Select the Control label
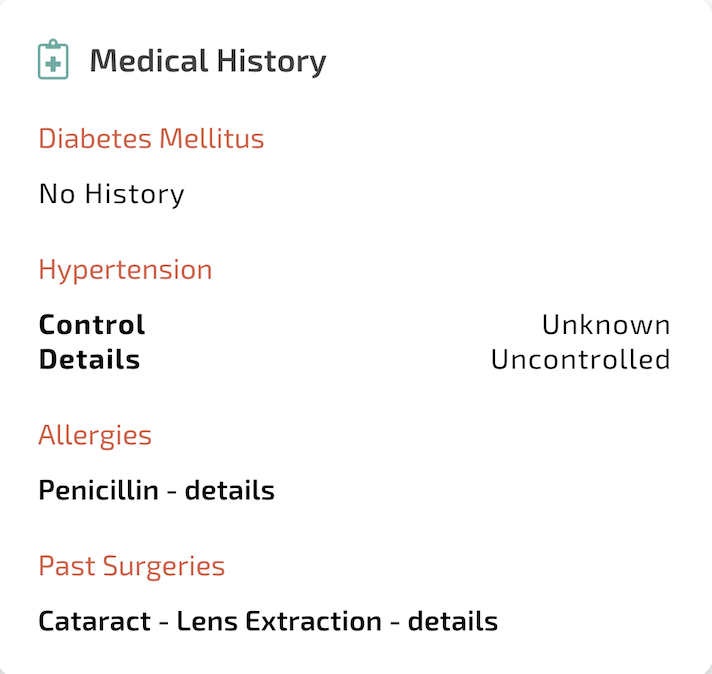The width and height of the screenshot is (712, 674). pyautogui.click(x=92, y=325)
